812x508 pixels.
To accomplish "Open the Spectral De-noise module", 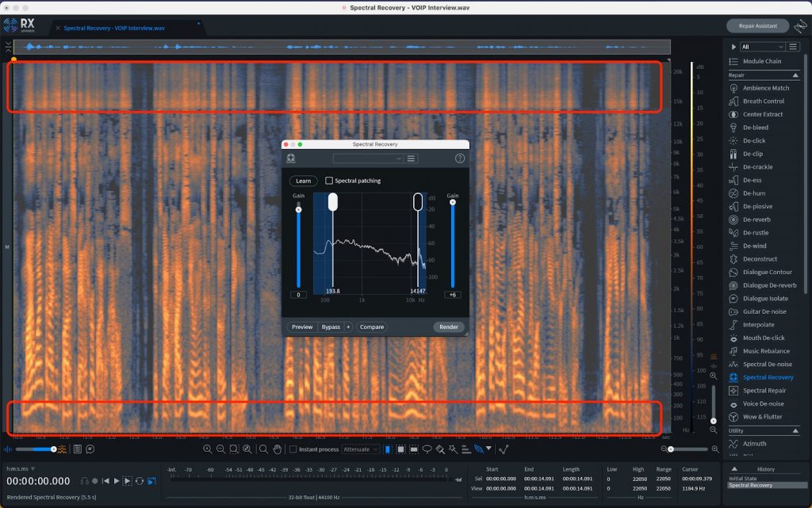I will click(x=760, y=365).
